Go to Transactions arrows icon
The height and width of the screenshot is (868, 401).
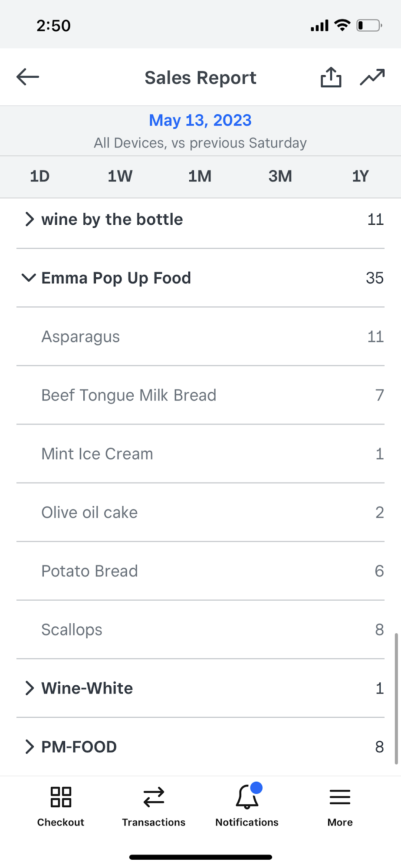(x=154, y=797)
